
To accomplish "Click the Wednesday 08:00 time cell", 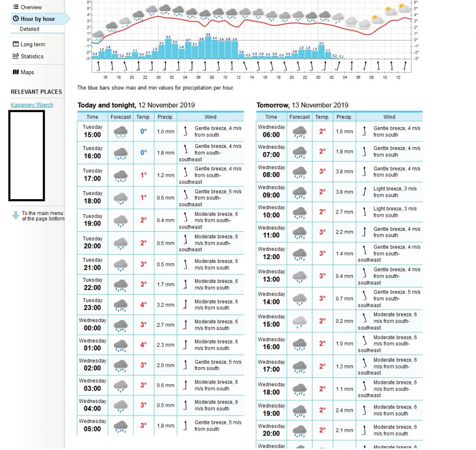I will pyautogui.click(x=271, y=171).
